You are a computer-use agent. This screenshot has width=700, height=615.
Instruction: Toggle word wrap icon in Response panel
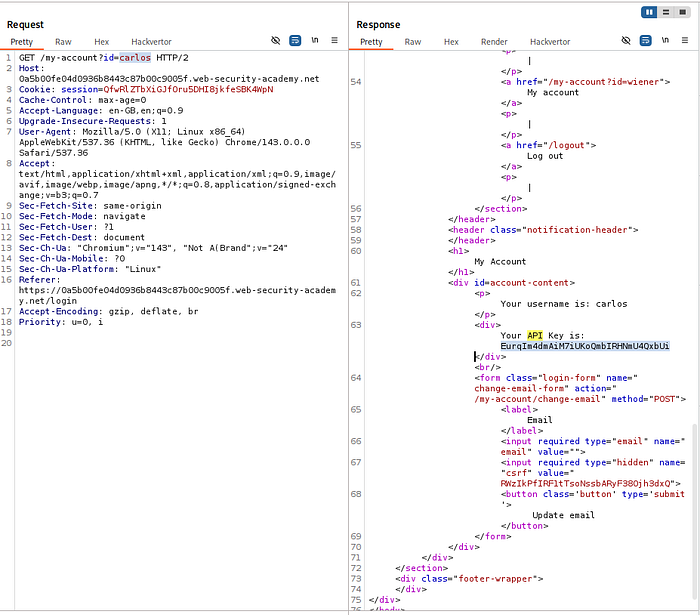(646, 41)
